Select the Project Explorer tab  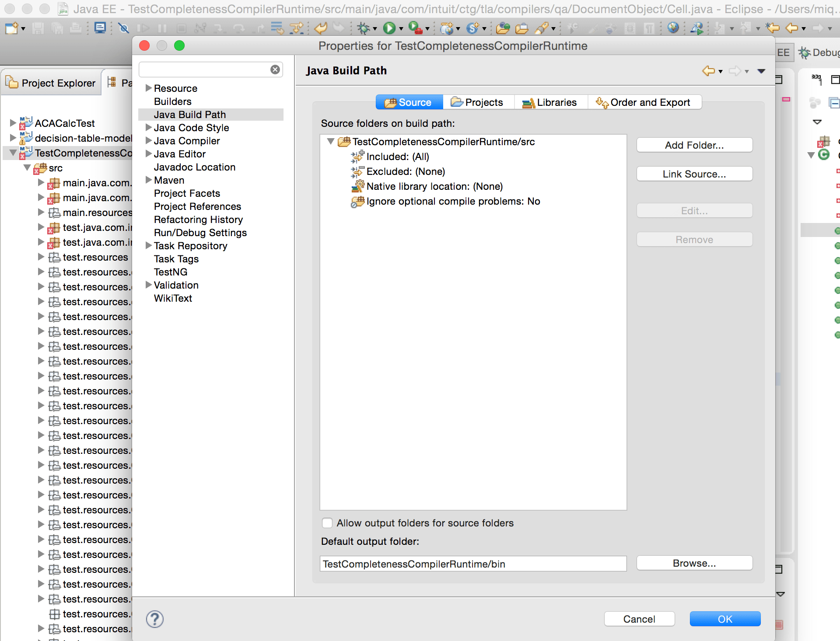[x=51, y=83]
